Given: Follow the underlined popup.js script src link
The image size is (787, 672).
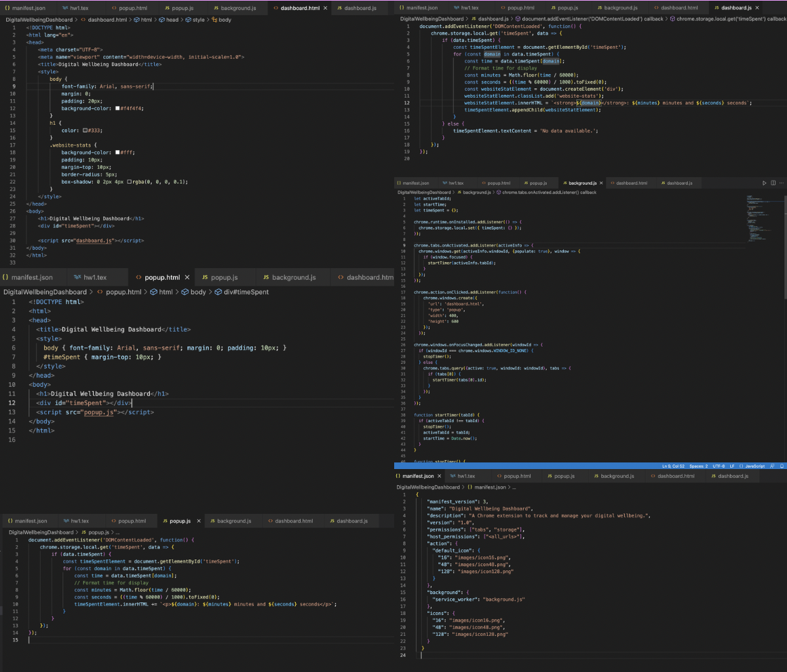Looking at the screenshot, I should click(100, 412).
